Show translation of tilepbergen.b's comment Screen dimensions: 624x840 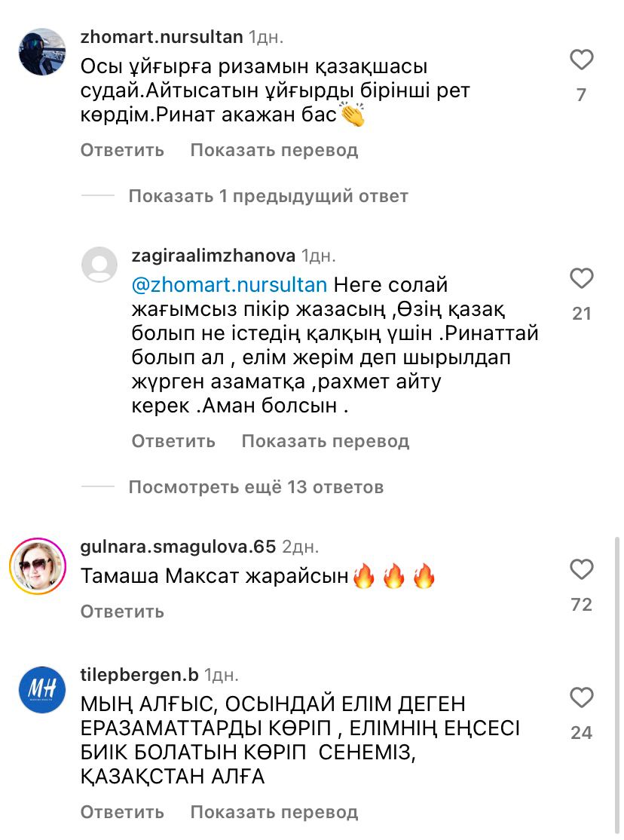coord(274,812)
